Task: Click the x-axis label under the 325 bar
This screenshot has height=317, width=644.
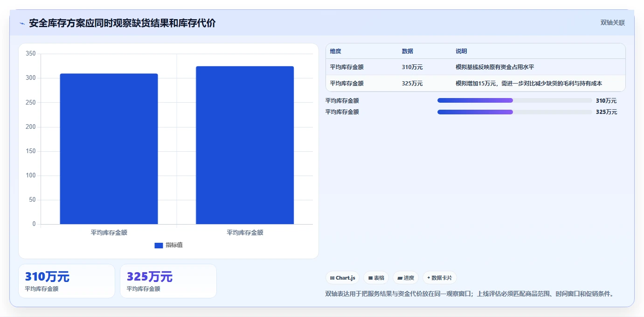Action: point(245,232)
